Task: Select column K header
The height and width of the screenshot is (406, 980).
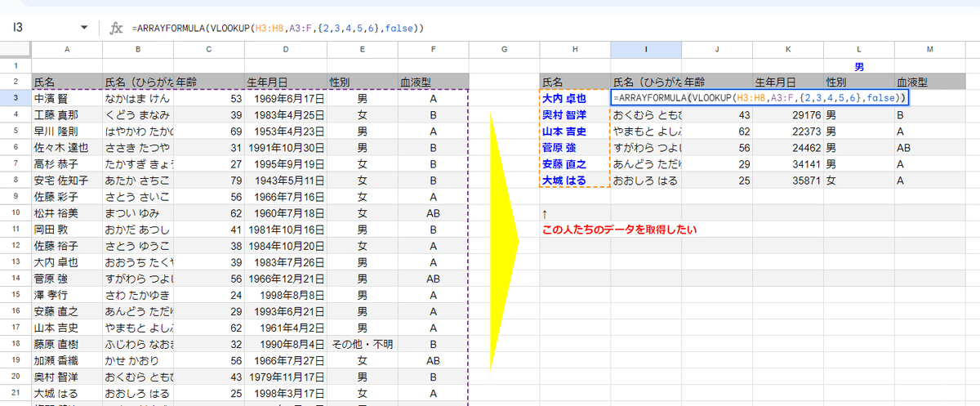Action: (x=788, y=50)
